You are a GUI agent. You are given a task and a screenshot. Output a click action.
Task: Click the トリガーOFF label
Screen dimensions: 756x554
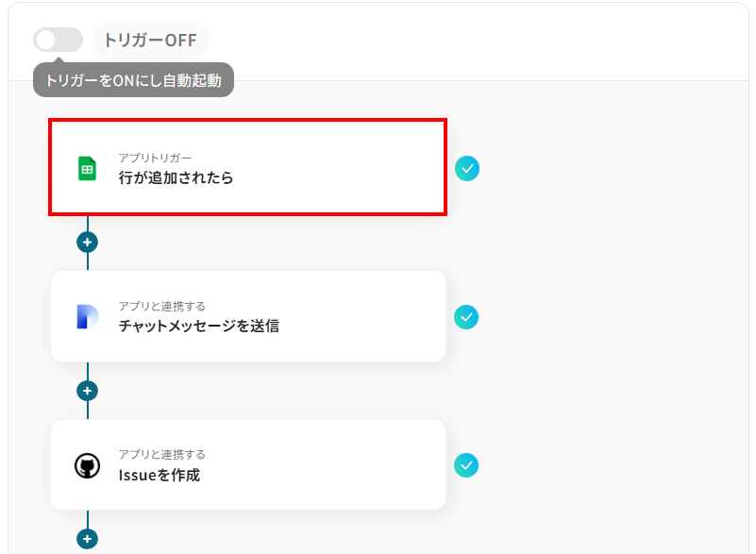click(150, 40)
